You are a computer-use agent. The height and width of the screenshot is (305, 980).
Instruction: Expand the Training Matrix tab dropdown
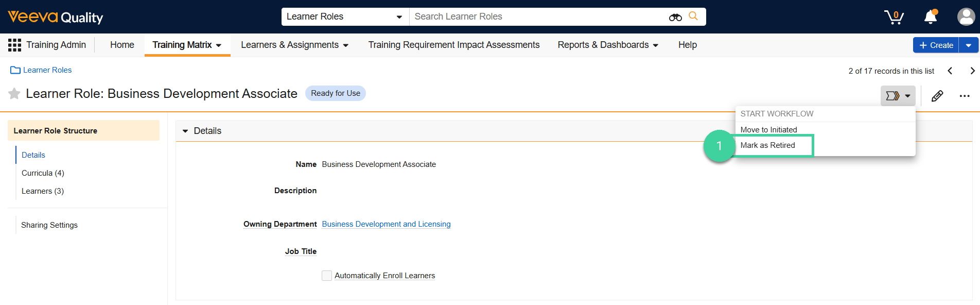[219, 45]
